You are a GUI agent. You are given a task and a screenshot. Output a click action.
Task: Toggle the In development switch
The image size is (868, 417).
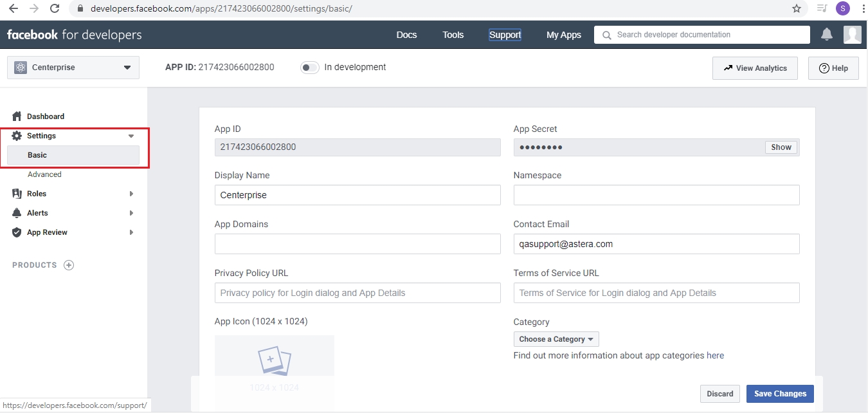pyautogui.click(x=310, y=68)
